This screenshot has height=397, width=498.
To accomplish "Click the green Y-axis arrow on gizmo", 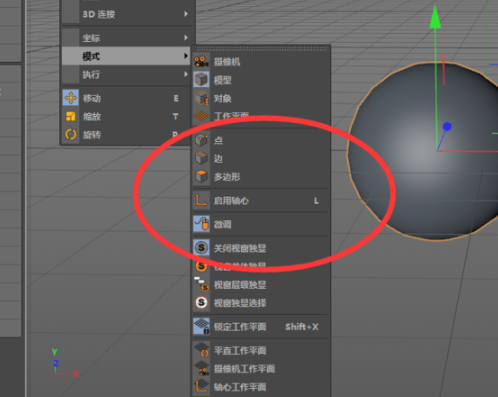I will tap(435, 17).
